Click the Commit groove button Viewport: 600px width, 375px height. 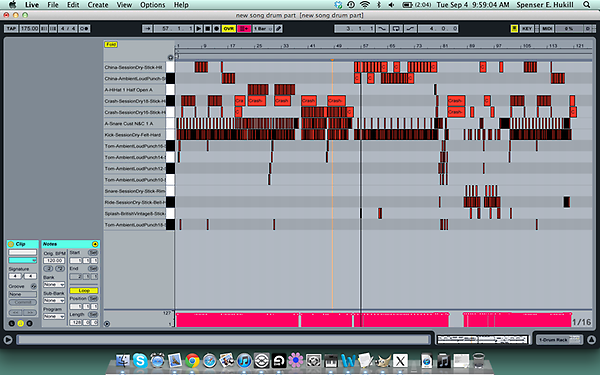pyautogui.click(x=23, y=302)
